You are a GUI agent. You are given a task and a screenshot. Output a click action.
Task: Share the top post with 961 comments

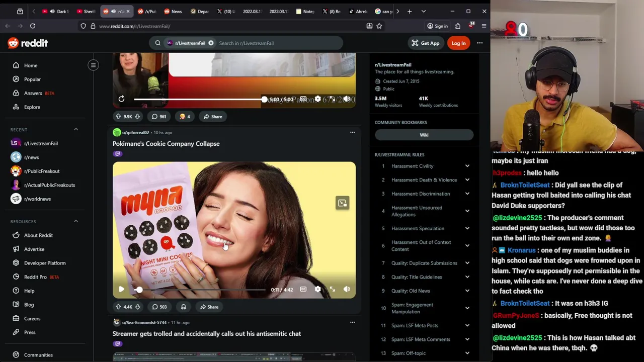(x=212, y=117)
